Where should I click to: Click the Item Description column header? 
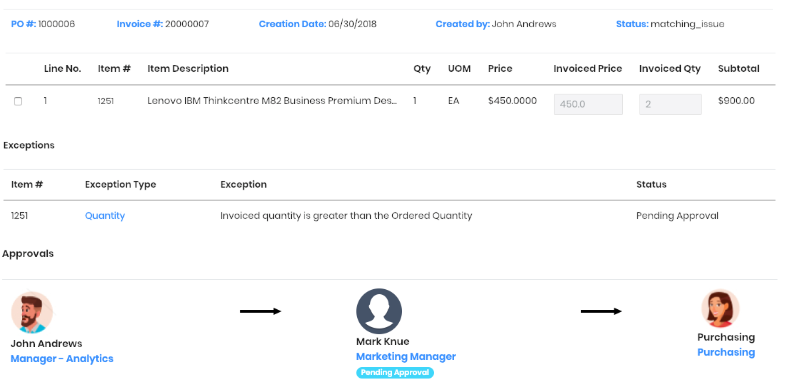pos(188,68)
